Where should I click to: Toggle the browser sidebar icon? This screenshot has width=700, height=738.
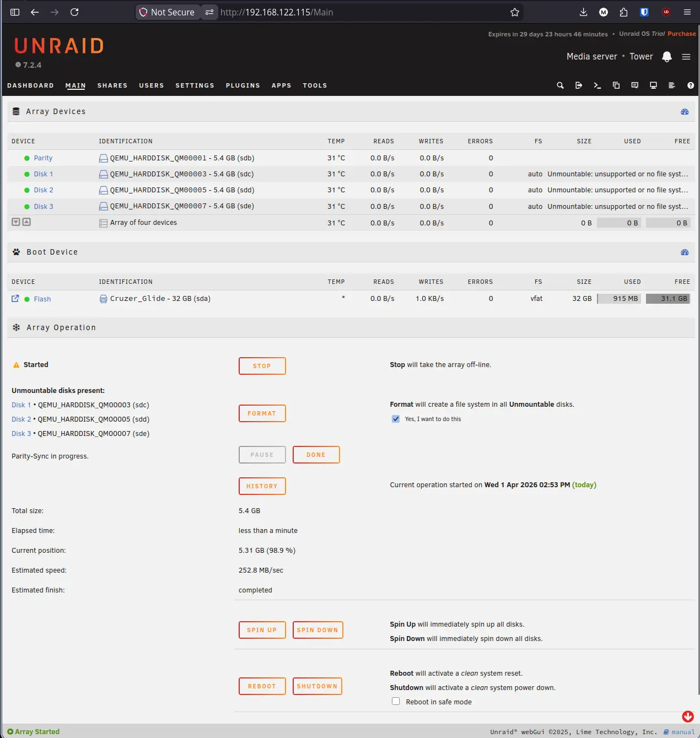point(15,12)
